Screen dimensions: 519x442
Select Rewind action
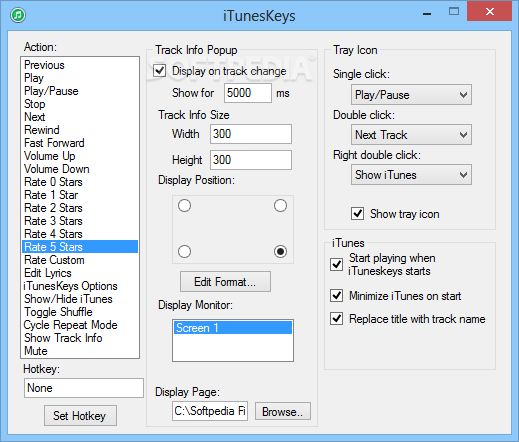(x=80, y=130)
